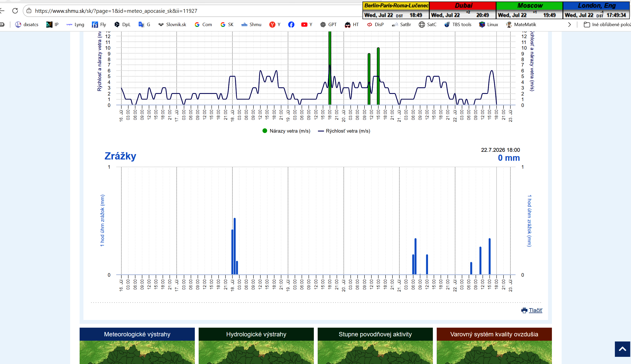Click the tallest blue precipitation bar on 18. Júl
Image resolution: width=631 pixels, height=364 pixels.
tap(235, 246)
